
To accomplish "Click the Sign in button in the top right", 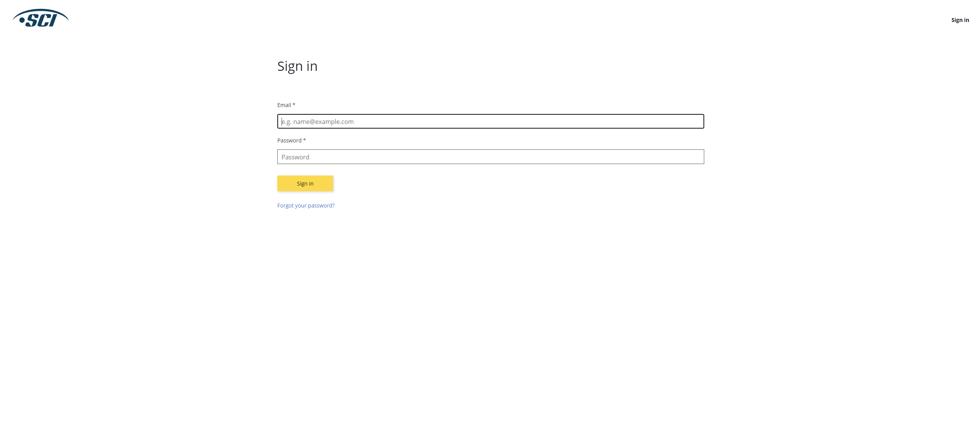I will [x=960, y=19].
